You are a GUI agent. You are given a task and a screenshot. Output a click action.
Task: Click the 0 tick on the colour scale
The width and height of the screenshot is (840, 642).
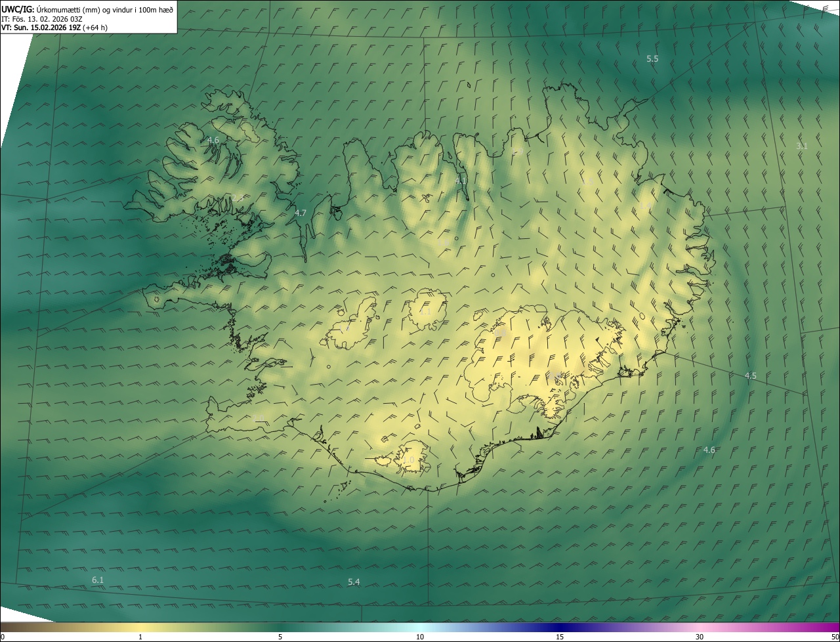tap(3, 637)
